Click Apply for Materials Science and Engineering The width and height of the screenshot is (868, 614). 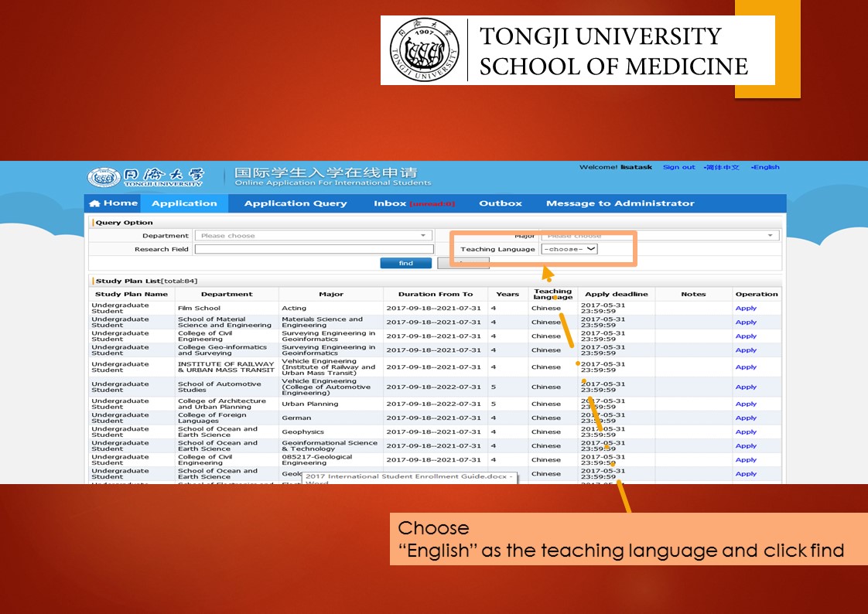coord(746,322)
